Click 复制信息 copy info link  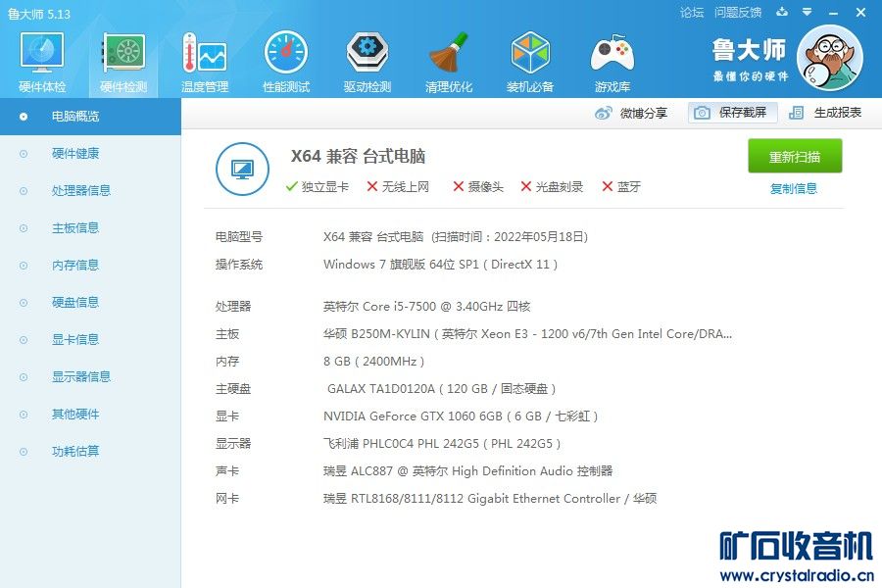793,188
